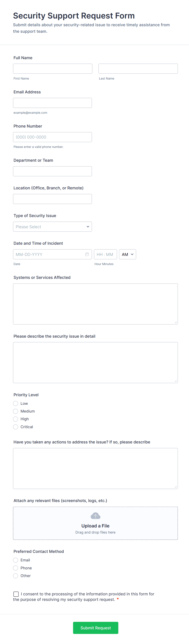Open the Type of Security Issue dropdown
Viewport: 189px width, 644px height.
click(x=52, y=227)
